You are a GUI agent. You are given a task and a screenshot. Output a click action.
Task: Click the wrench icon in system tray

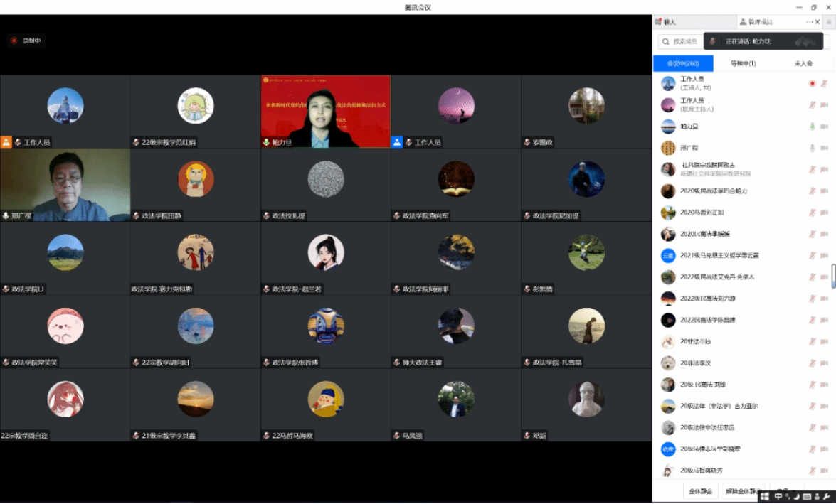pos(827,496)
